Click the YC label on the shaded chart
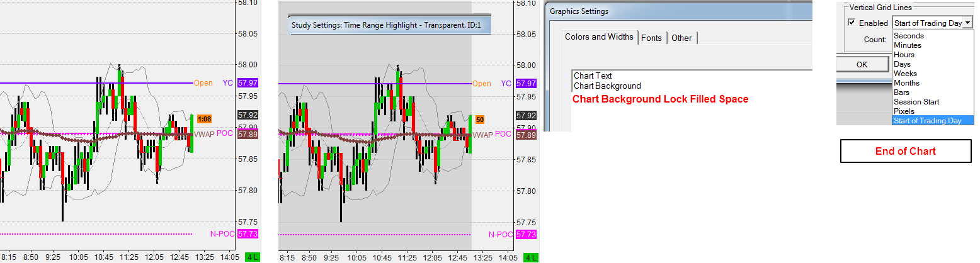Viewport: 980px width, 263px height. coord(506,84)
